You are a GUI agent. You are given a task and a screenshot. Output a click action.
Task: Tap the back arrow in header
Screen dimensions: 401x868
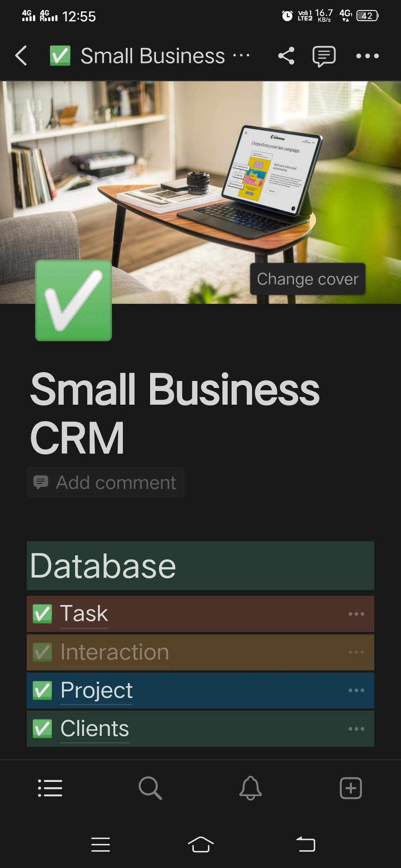tap(21, 55)
